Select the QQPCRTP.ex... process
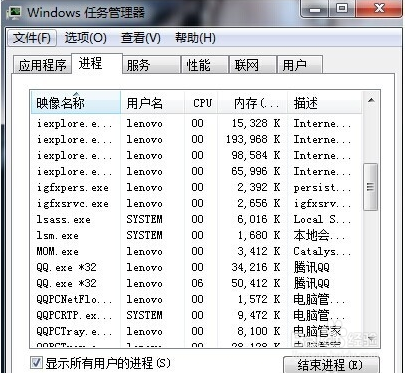The width and height of the screenshot is (408, 373). (196, 315)
